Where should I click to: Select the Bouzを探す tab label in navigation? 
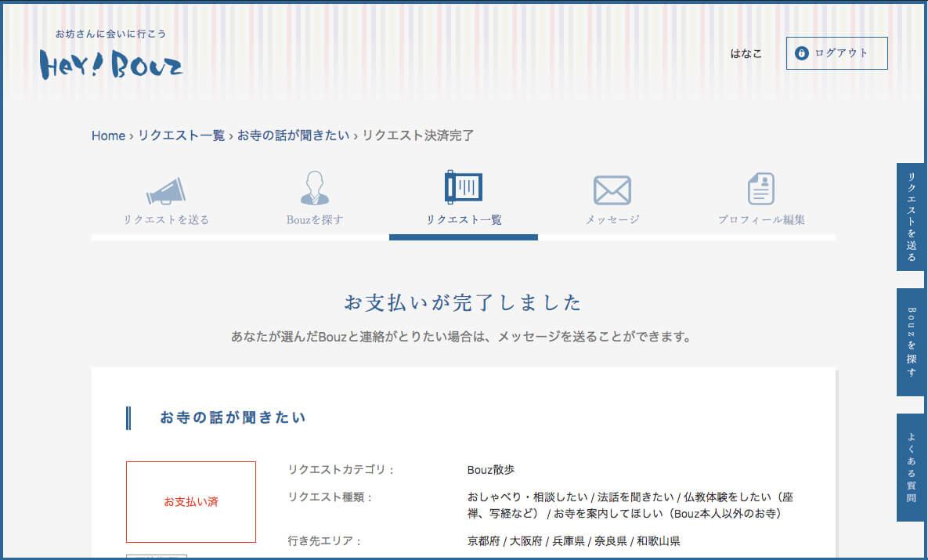[315, 220]
